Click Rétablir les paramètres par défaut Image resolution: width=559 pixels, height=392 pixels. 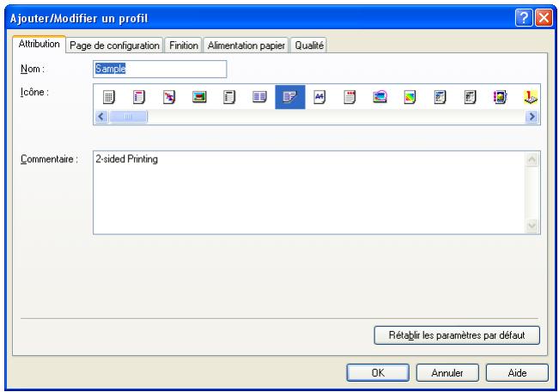(x=457, y=335)
